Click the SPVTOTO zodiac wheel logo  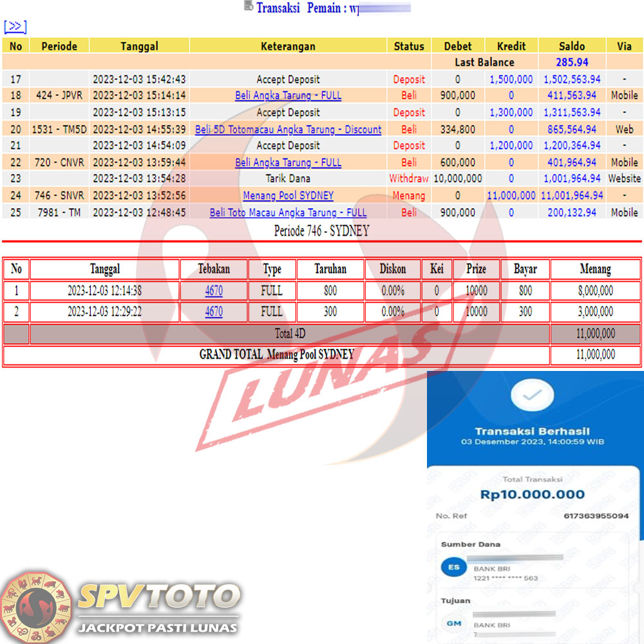coord(35,607)
